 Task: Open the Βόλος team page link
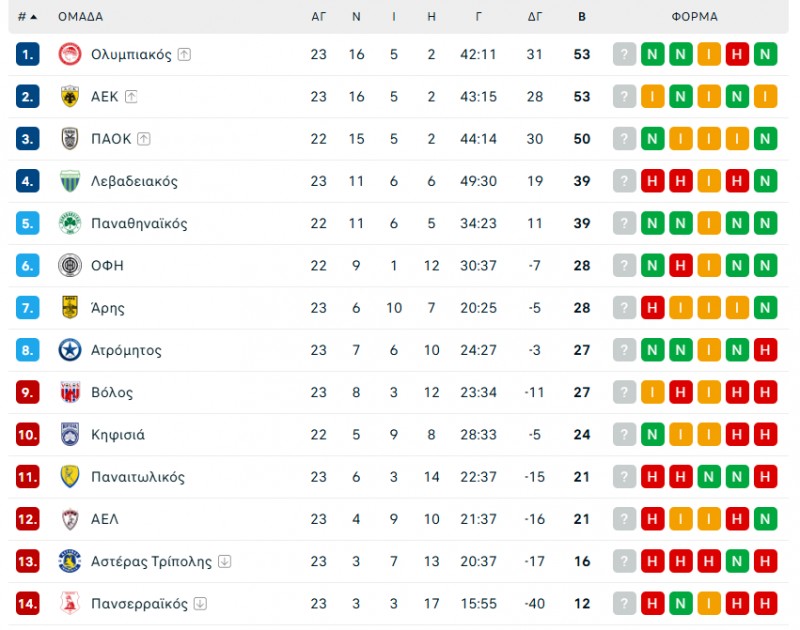pyautogui.click(x=111, y=393)
